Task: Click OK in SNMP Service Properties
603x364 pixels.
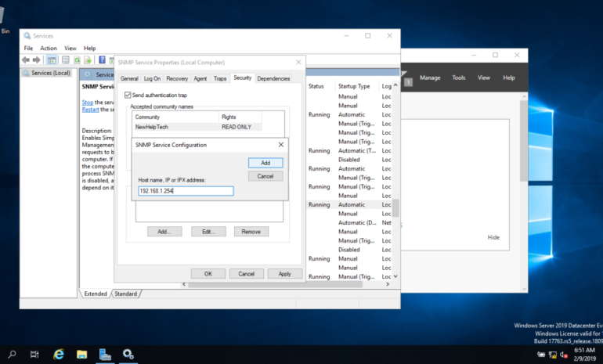Action: tap(208, 274)
